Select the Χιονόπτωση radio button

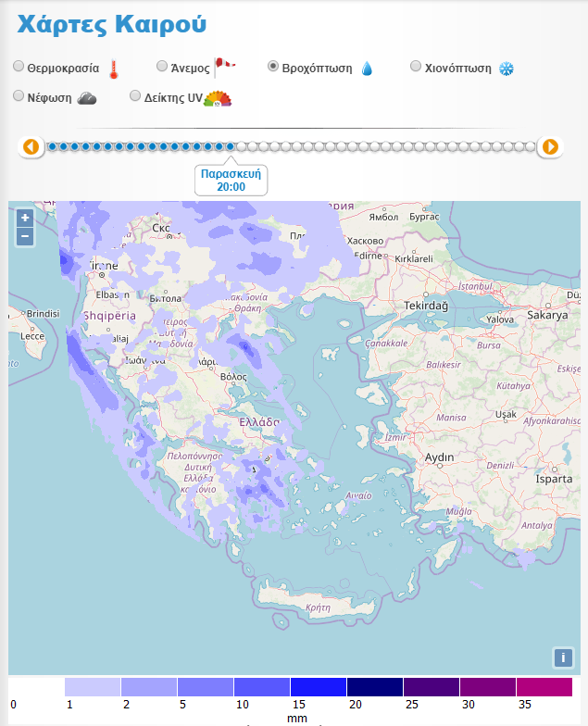tap(416, 67)
